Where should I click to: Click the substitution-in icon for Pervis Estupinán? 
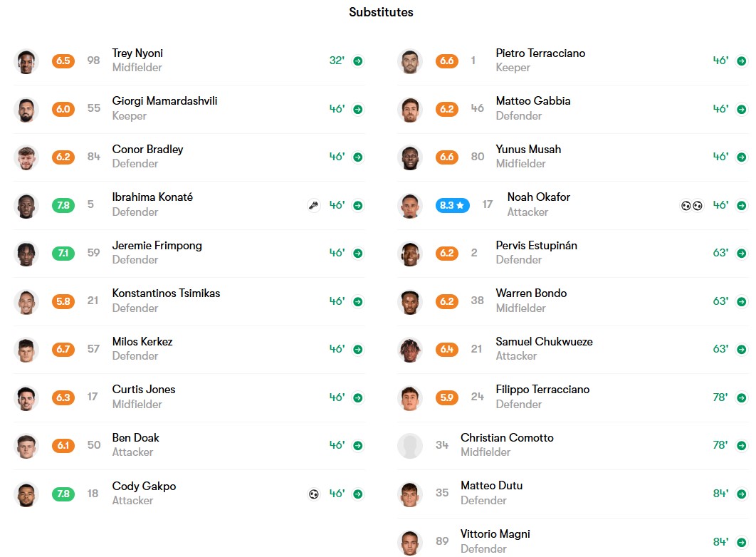(x=742, y=253)
